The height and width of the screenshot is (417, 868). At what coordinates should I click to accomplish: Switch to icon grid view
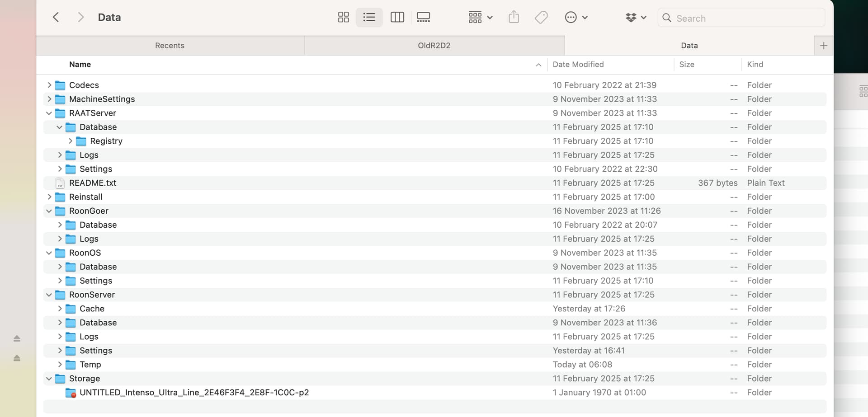(344, 17)
